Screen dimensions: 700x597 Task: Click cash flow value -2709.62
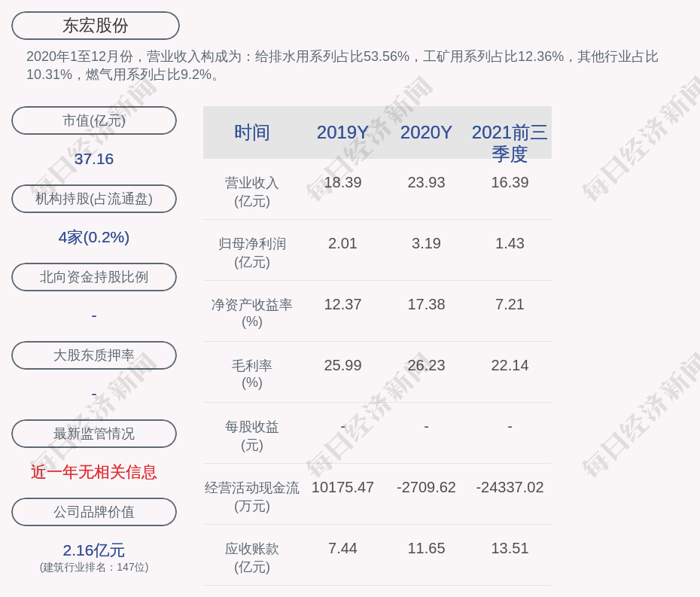click(x=426, y=487)
